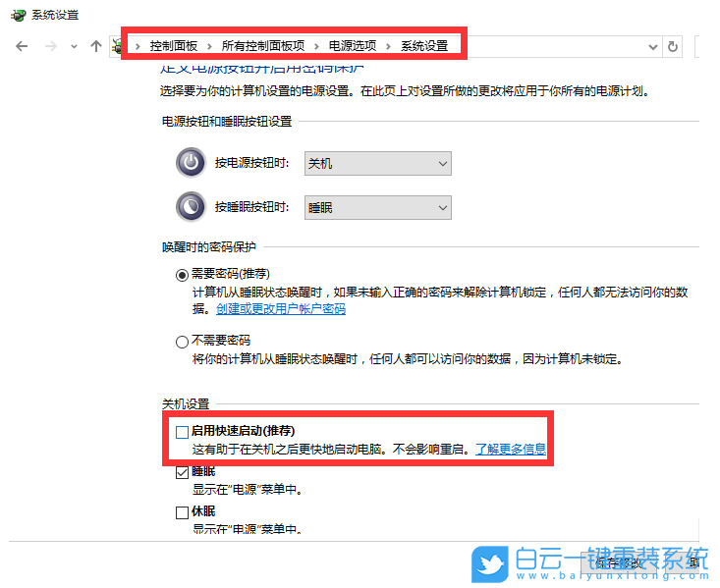Screen dimensions: 720x588
Task: Click the 系统设置 window title icon
Action: [19, 15]
